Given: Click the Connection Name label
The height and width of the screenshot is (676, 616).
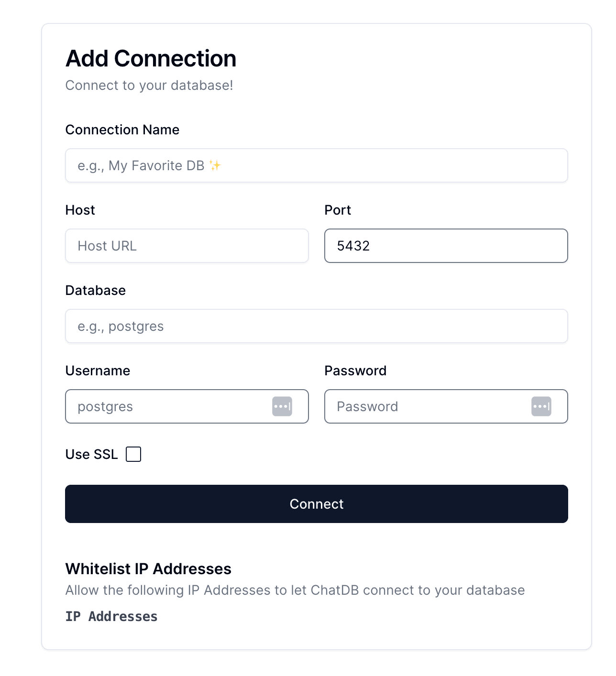Looking at the screenshot, I should (x=122, y=130).
